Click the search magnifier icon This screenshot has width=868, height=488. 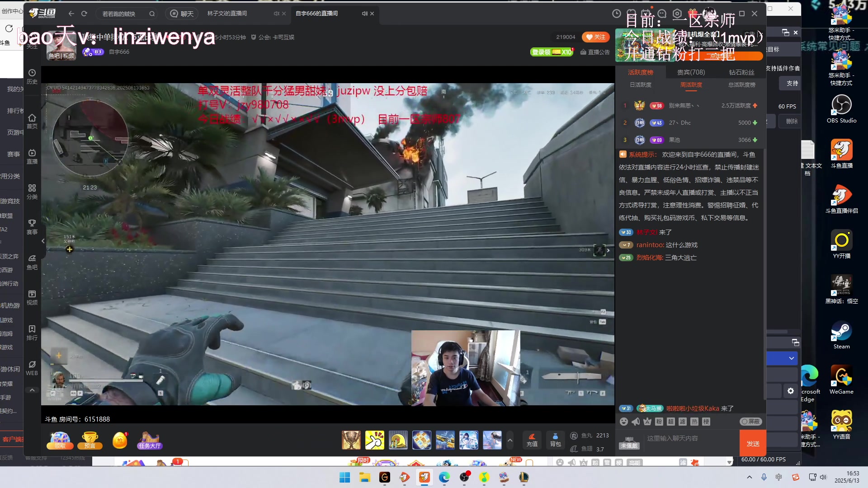152,14
